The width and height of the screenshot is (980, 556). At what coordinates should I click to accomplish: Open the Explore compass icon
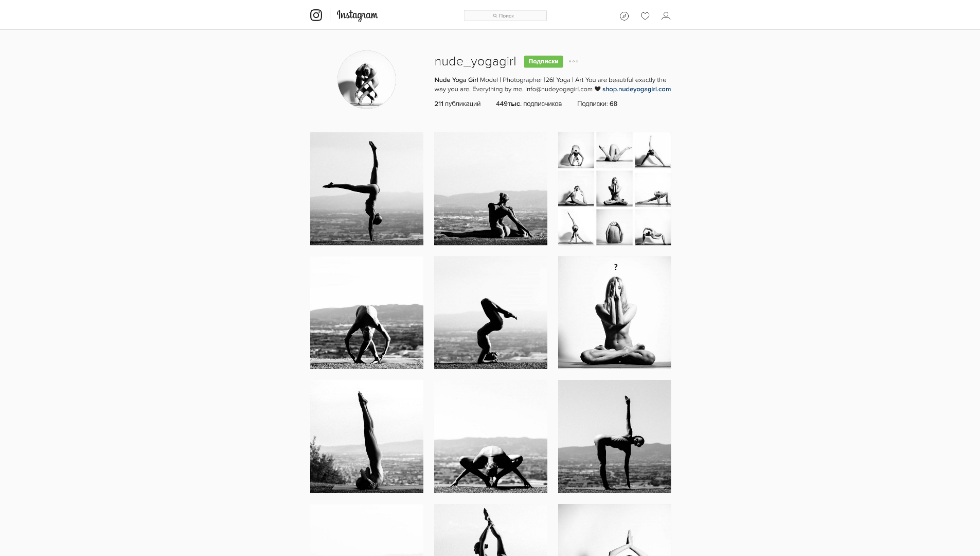point(624,16)
